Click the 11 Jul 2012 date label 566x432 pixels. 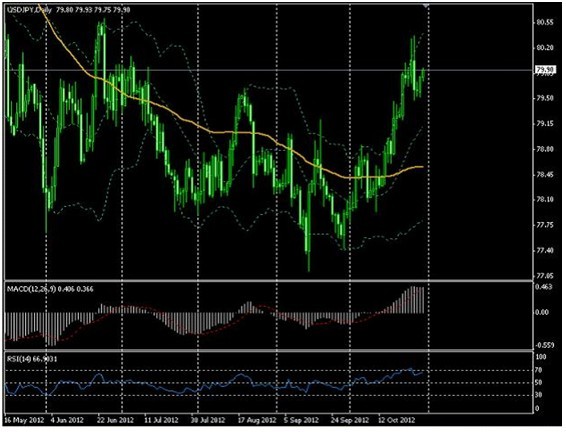(161, 420)
